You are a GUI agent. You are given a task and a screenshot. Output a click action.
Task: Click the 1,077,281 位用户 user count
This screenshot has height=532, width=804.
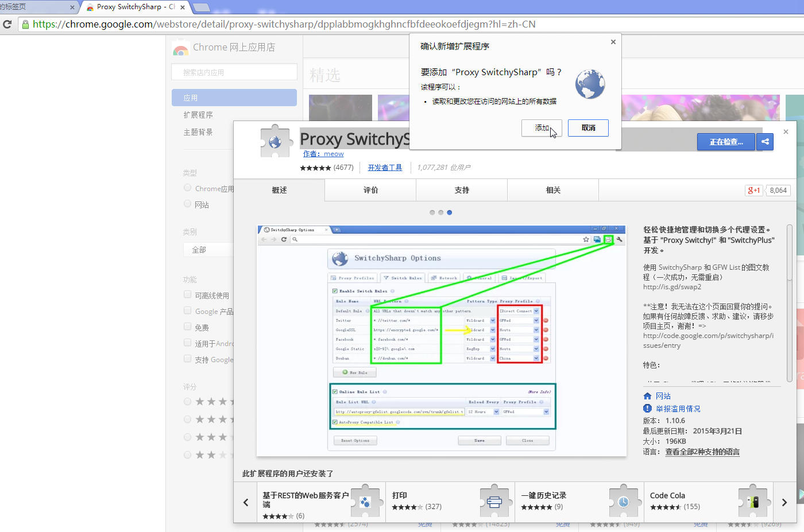(x=444, y=168)
